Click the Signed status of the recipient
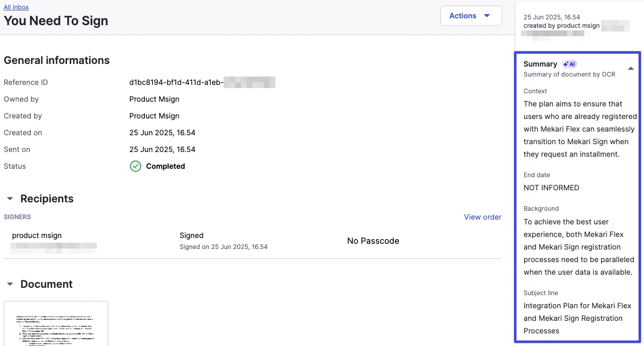Screen dimensions: 644x346 point(192,235)
